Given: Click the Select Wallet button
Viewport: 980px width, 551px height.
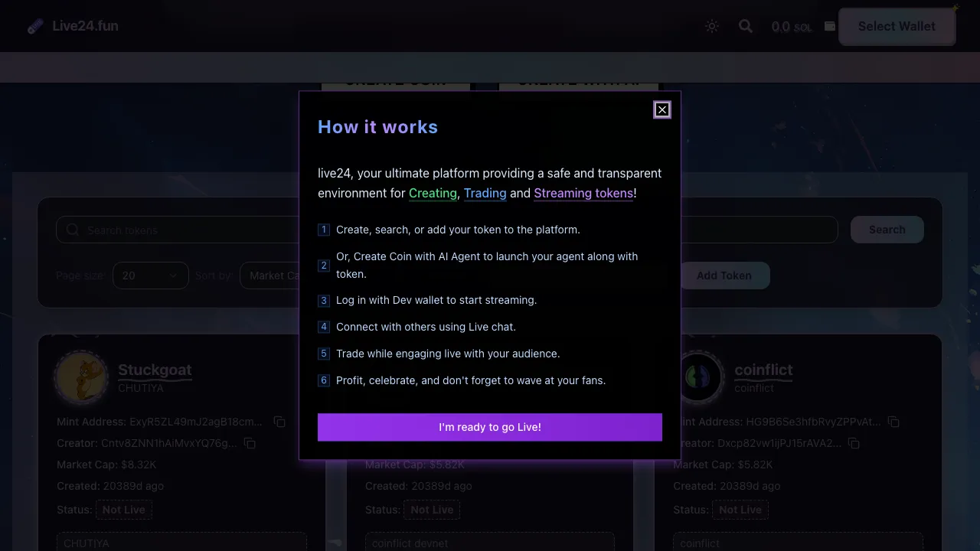Looking at the screenshot, I should click(x=897, y=26).
